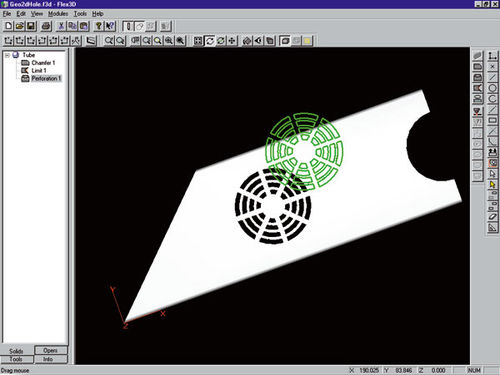Activate the rotate view tool

coord(210,41)
